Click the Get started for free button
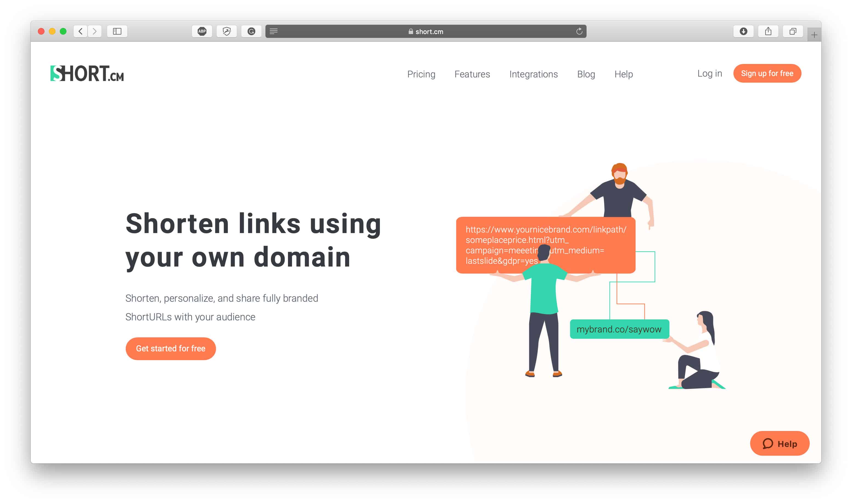The height and width of the screenshot is (504, 852). (172, 349)
